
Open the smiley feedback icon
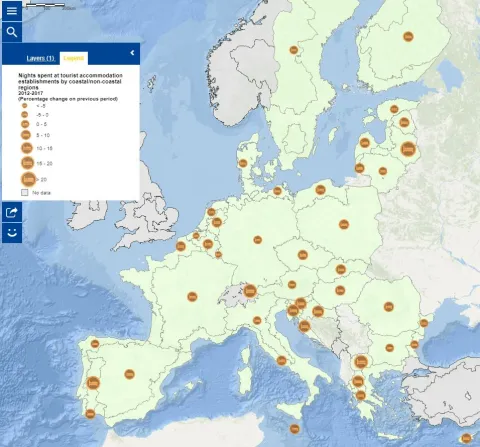pyautogui.click(x=12, y=233)
